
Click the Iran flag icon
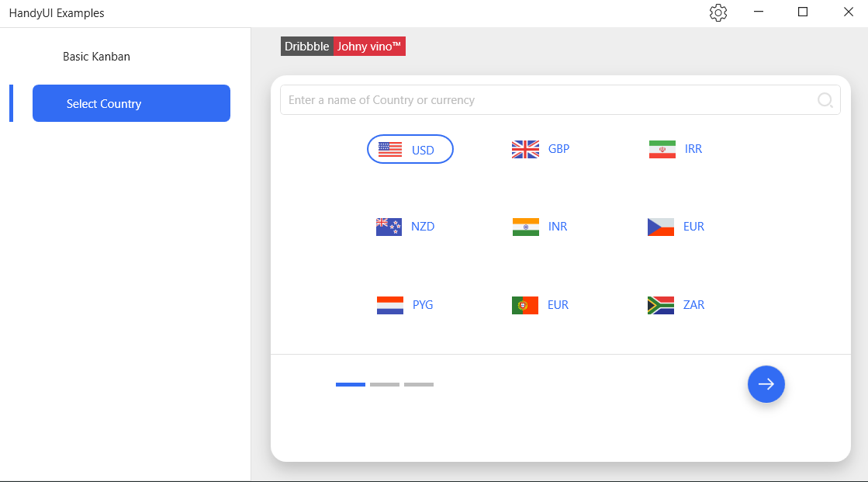662,149
